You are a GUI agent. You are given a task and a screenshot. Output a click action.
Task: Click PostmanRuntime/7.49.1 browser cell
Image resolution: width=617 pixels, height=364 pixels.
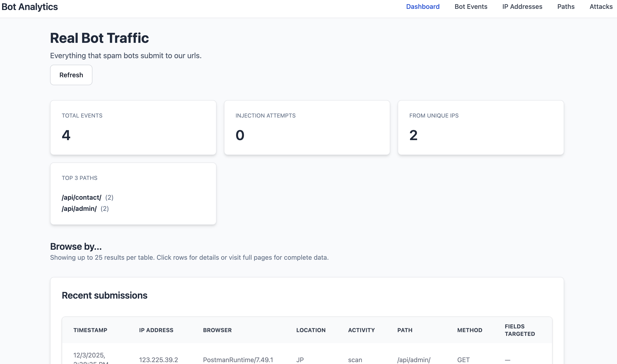[x=238, y=360]
